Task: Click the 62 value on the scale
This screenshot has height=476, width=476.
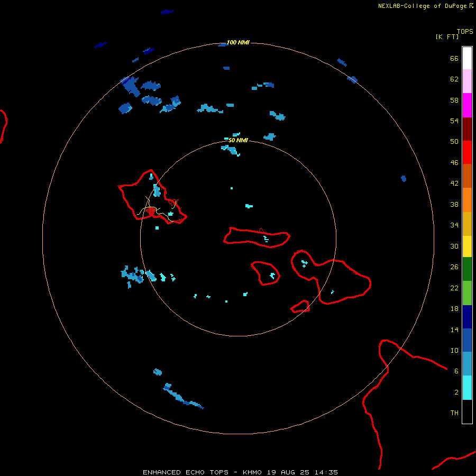Action: pyautogui.click(x=454, y=79)
